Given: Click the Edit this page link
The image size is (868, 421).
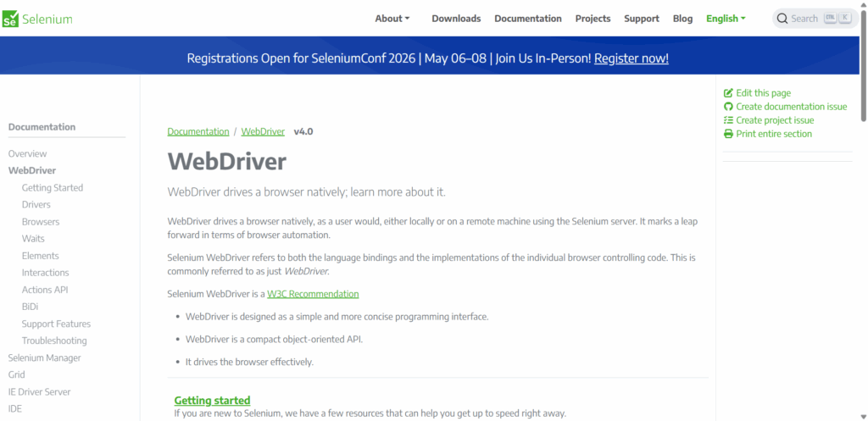Looking at the screenshot, I should click(x=764, y=93).
